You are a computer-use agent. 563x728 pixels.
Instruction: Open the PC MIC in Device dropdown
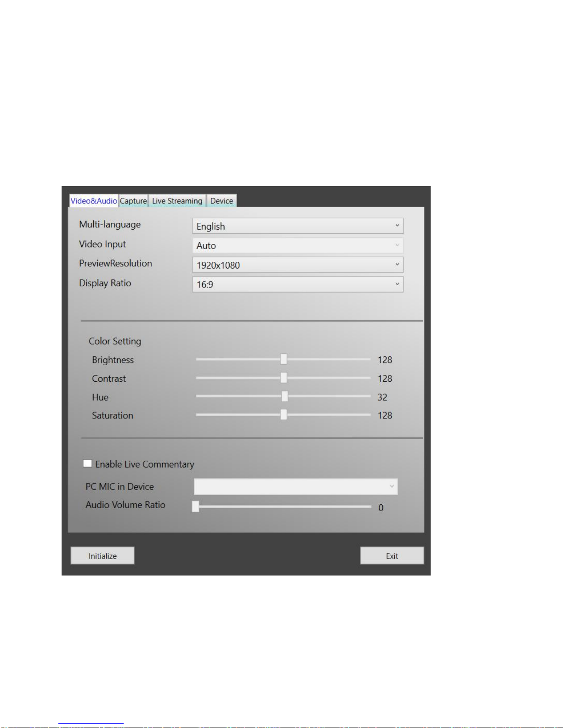coord(296,486)
